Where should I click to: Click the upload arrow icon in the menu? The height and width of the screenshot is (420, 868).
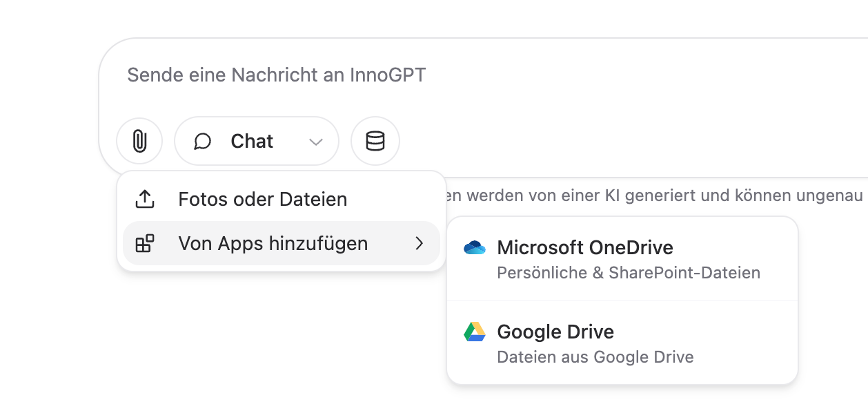[x=144, y=200]
